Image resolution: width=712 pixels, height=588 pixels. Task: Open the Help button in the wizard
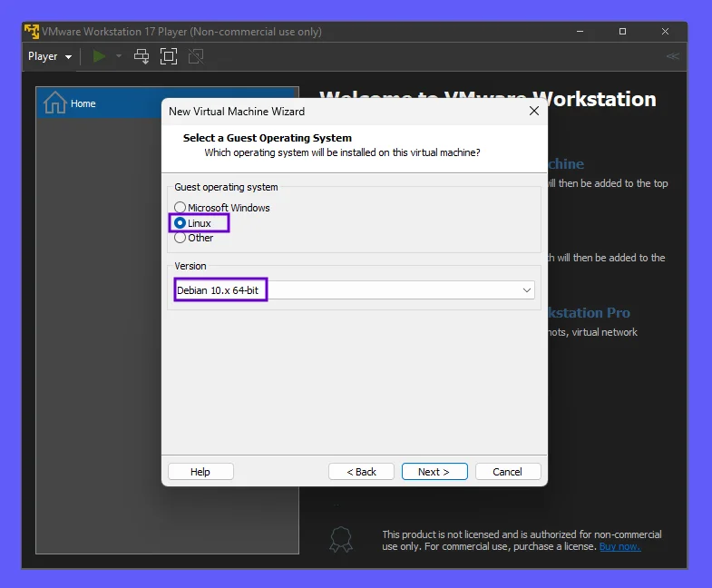click(x=200, y=472)
